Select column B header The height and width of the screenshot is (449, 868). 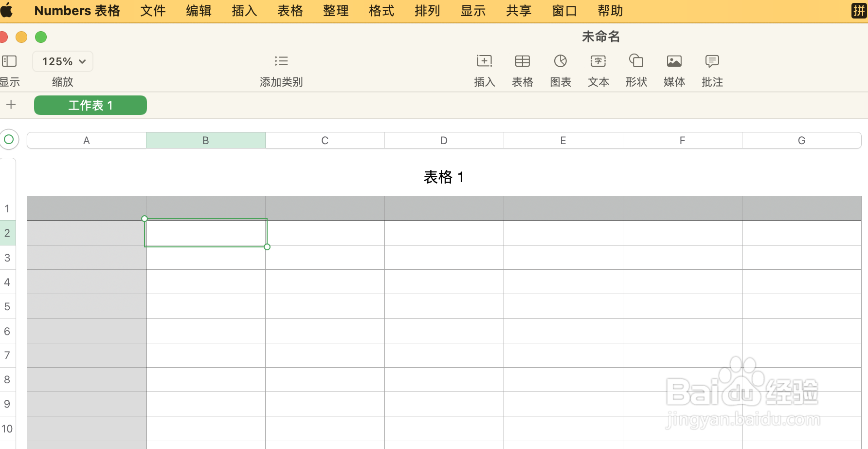(x=205, y=140)
